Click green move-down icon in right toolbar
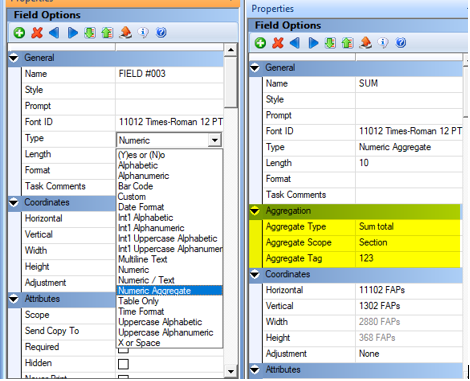This screenshot has width=470, height=381. [x=330, y=43]
